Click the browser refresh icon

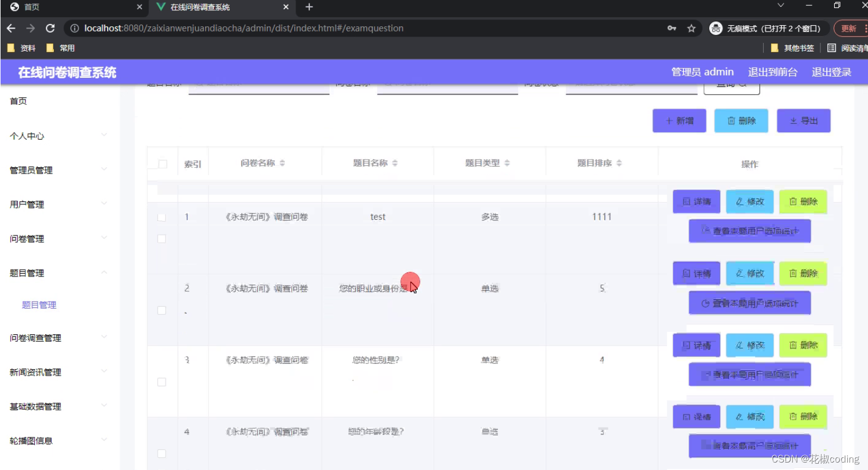click(x=50, y=27)
